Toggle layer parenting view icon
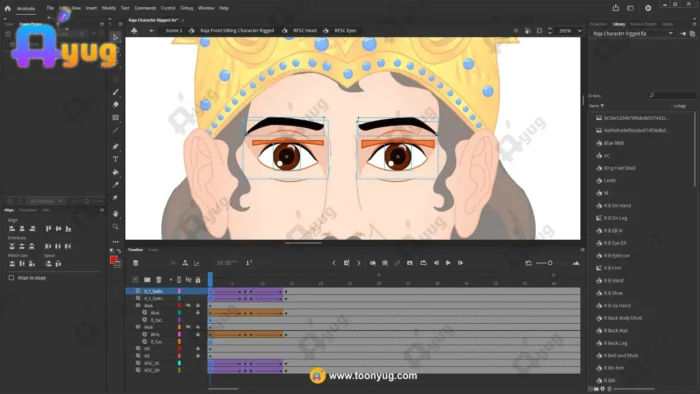Viewport: 700px width, 394px height. point(185,263)
